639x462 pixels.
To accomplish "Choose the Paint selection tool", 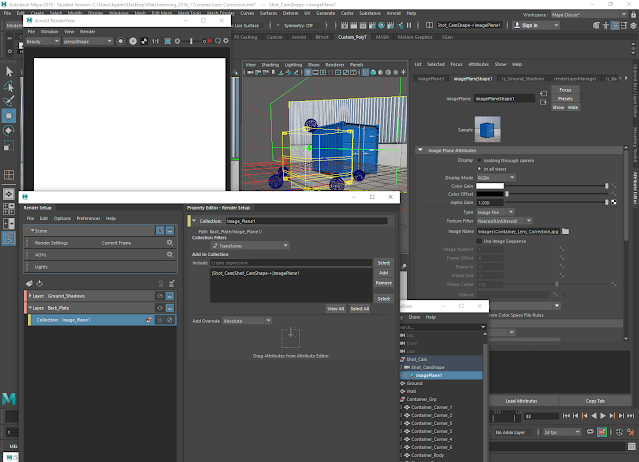I will 9,101.
